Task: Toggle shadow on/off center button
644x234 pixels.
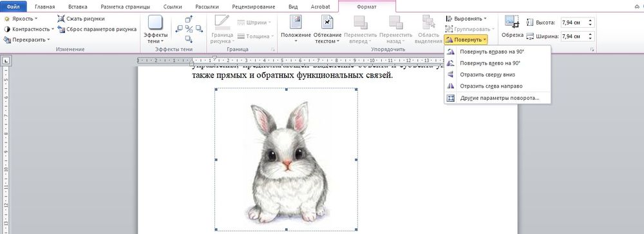Action: pyautogui.click(x=189, y=29)
